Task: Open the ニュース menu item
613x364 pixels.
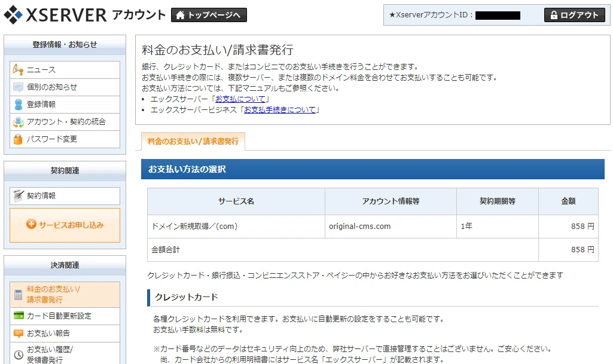Action: click(x=65, y=70)
